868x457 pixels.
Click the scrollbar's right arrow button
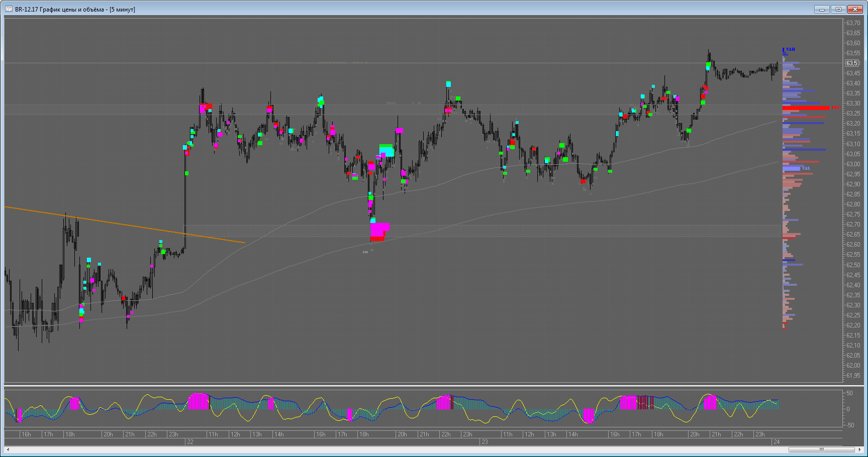860,449
